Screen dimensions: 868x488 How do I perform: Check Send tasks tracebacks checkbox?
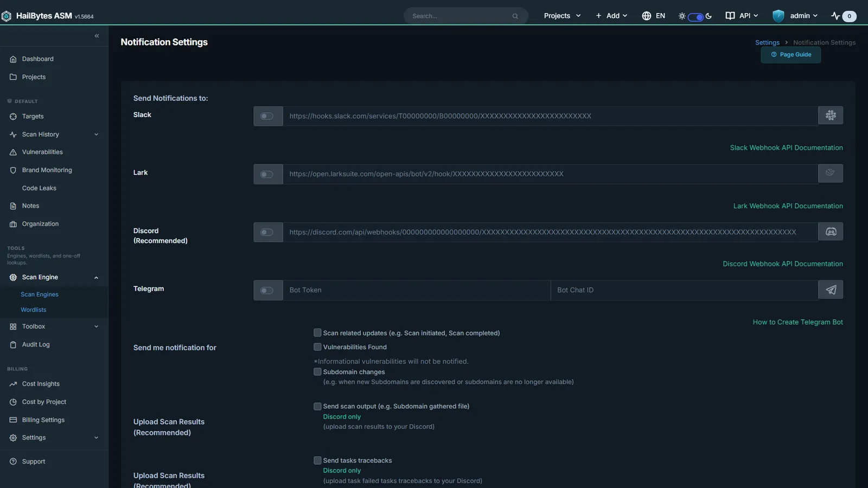[317, 460]
